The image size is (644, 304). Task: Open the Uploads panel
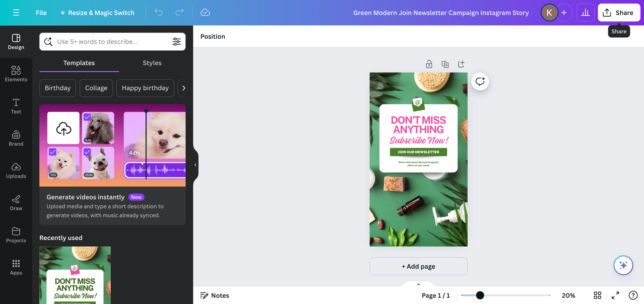16,170
